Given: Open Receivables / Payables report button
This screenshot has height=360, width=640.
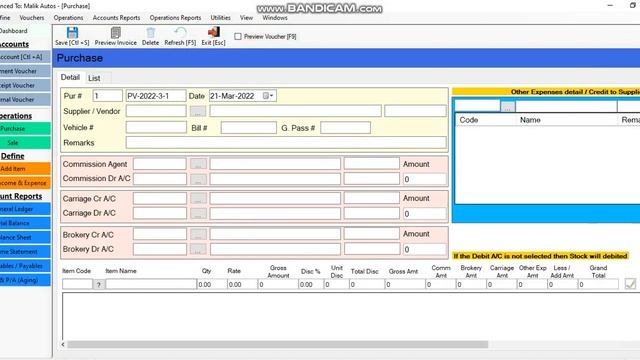Looking at the screenshot, I should click(x=25, y=266).
